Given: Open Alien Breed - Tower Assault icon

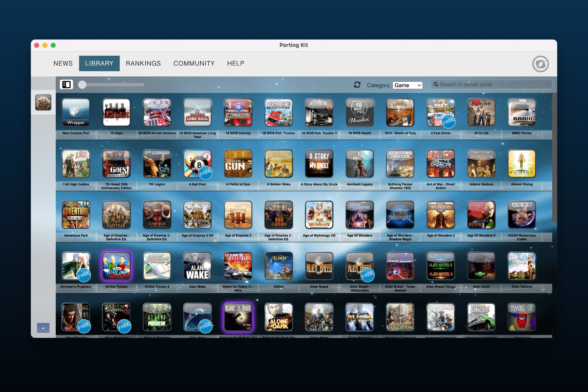Looking at the screenshot, I should 400,266.
